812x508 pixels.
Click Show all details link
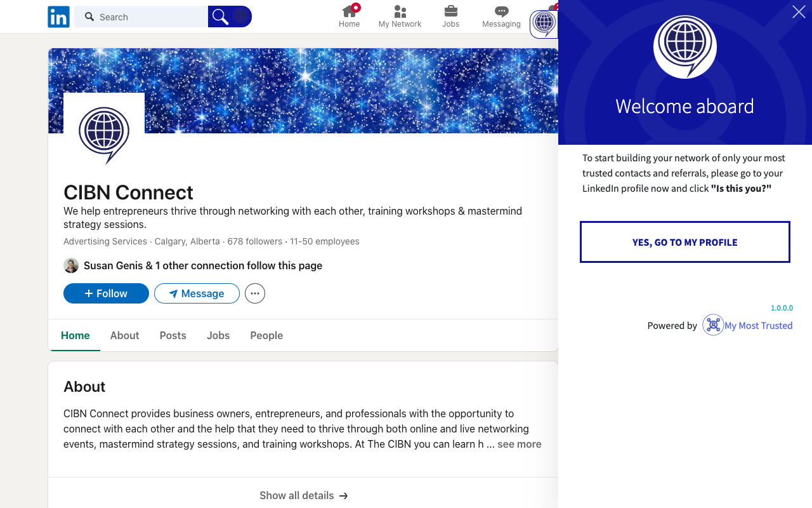(x=303, y=495)
